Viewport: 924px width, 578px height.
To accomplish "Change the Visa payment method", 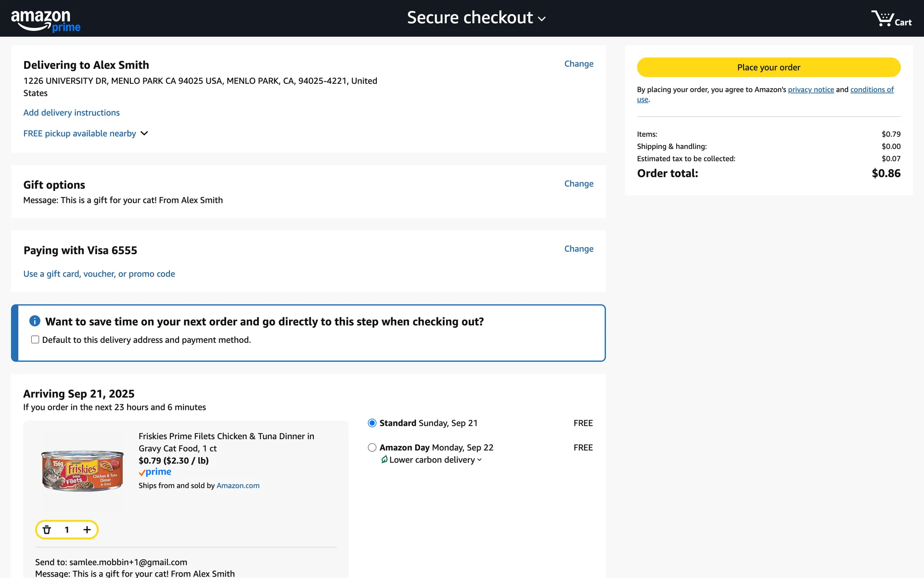I will [x=578, y=249].
